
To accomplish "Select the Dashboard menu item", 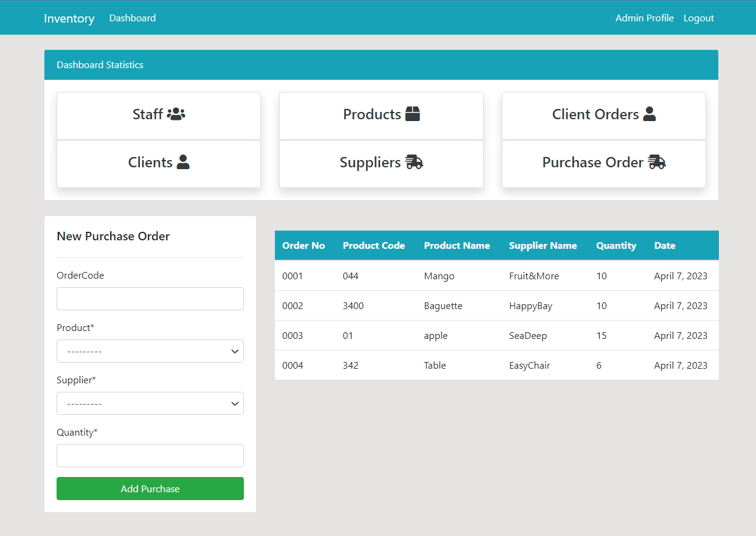I will [132, 18].
